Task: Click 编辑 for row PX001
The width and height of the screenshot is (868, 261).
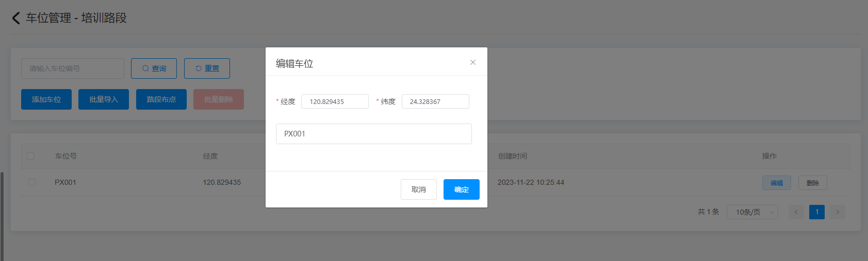Action: 776,183
